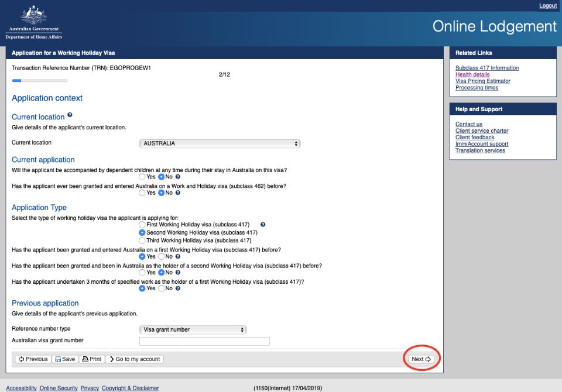Choose Second Working Holiday visa (subclass 417)
562x392 pixels.
[x=142, y=232]
